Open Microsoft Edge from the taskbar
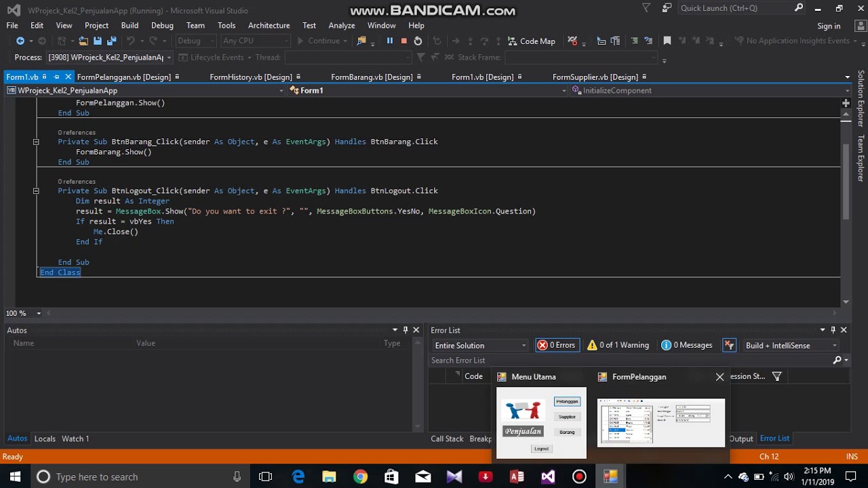868x488 pixels. point(298,476)
